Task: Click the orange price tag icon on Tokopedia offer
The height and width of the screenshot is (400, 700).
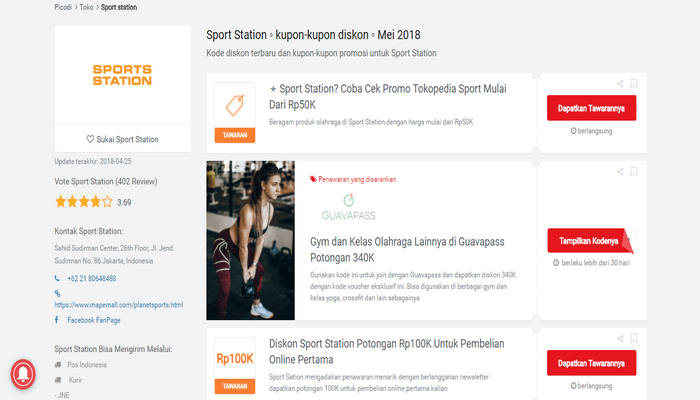Action: [235, 105]
